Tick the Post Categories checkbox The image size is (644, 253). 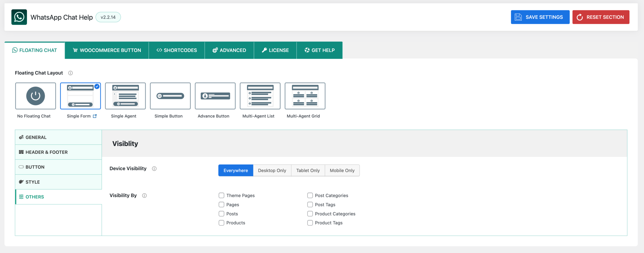coord(310,195)
